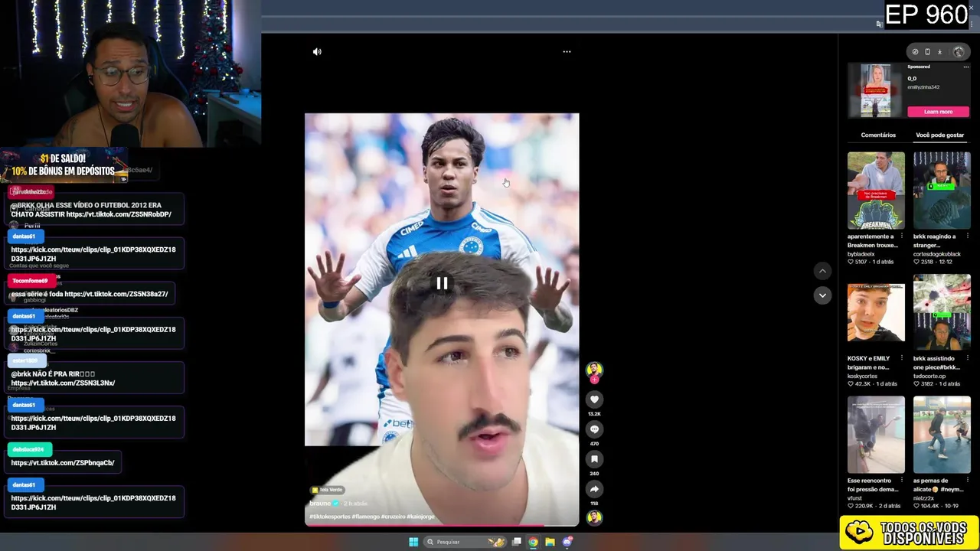Open Google Chrome from the taskbar

(534, 542)
